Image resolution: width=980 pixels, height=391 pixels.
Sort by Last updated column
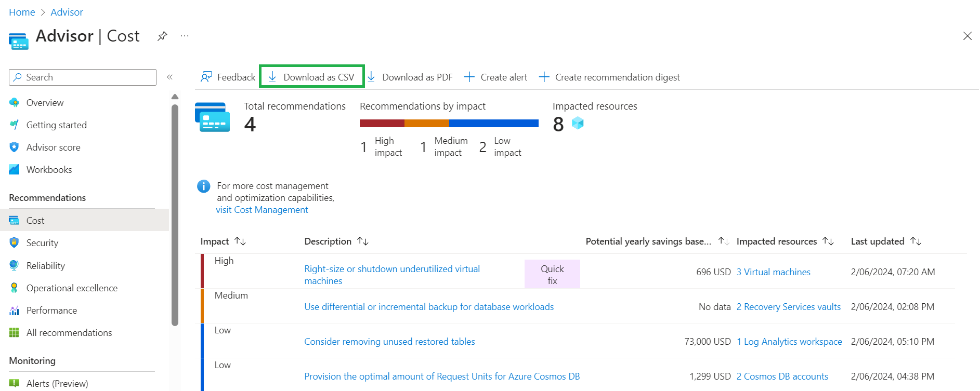click(x=916, y=241)
